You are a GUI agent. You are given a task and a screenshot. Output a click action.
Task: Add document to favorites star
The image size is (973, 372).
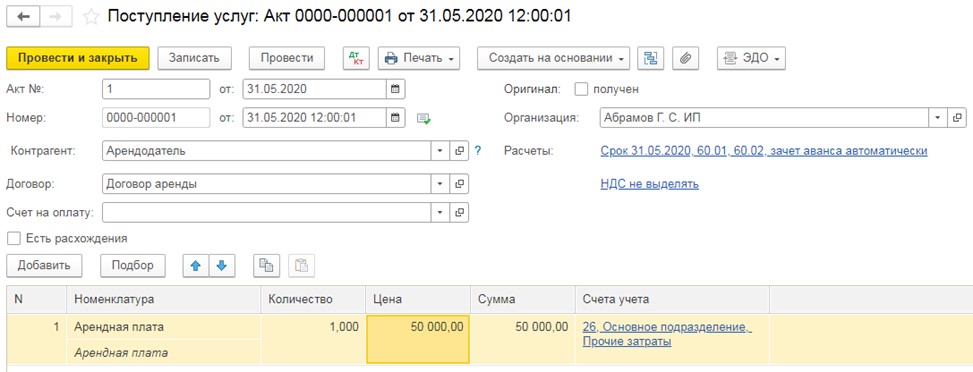tap(91, 17)
